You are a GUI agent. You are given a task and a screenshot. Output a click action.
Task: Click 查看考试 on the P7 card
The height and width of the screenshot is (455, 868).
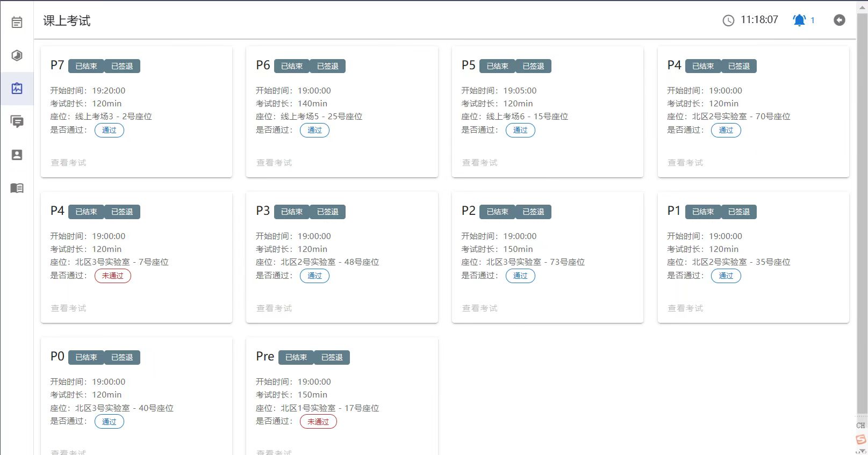(x=68, y=163)
